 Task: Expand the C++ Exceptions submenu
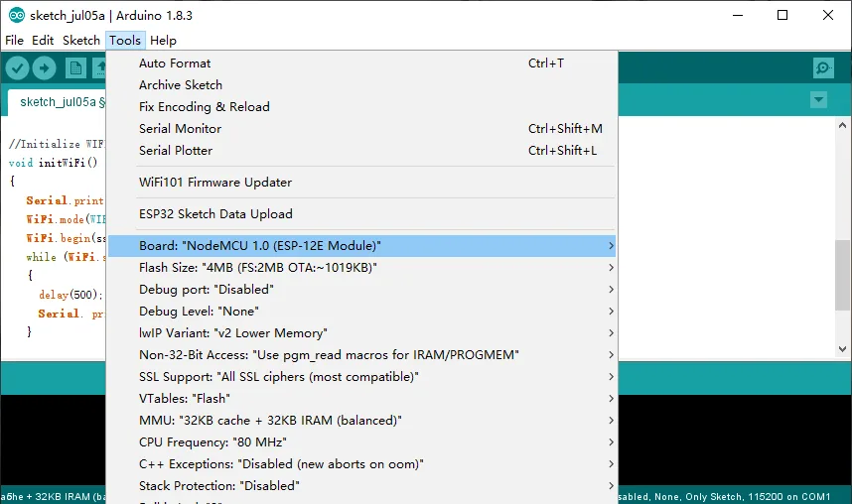[361, 463]
